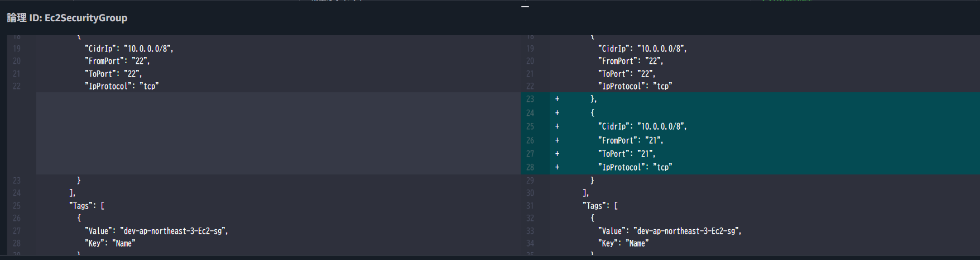Select added "ToPort": "21" line
Image resolution: width=980 pixels, height=260 pixels.
(627, 154)
